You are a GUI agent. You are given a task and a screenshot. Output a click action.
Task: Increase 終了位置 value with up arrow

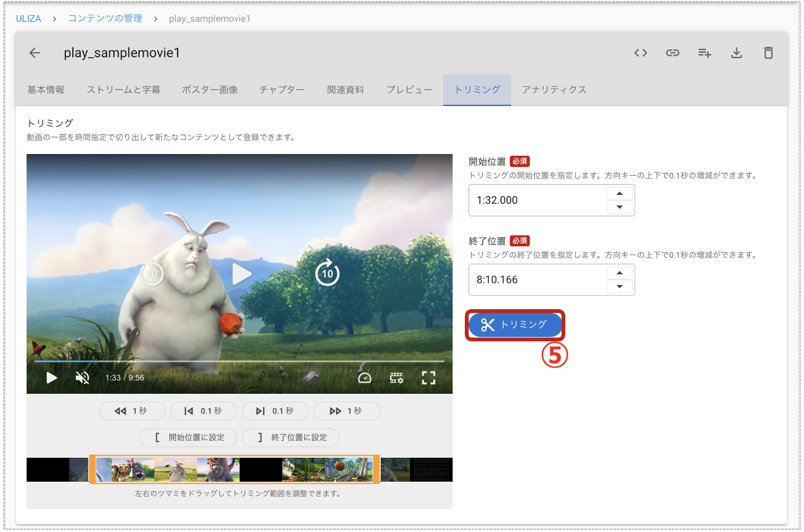[x=620, y=273]
